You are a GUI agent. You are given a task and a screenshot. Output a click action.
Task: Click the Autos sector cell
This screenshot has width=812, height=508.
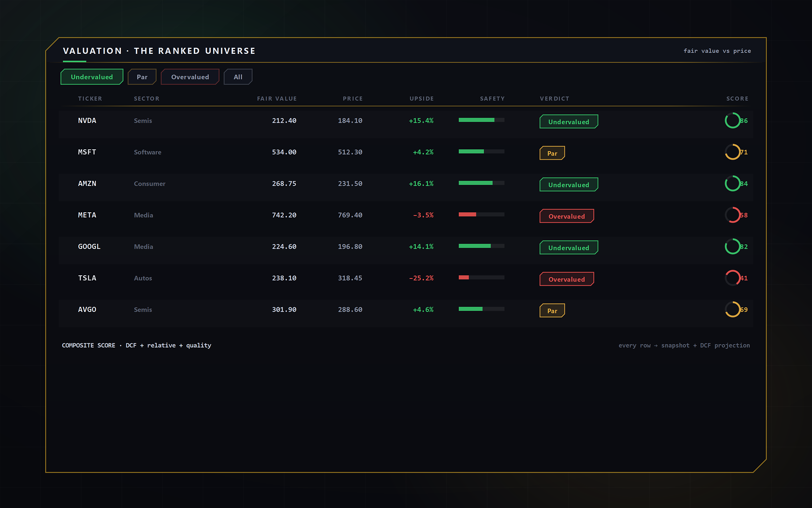[x=143, y=278]
